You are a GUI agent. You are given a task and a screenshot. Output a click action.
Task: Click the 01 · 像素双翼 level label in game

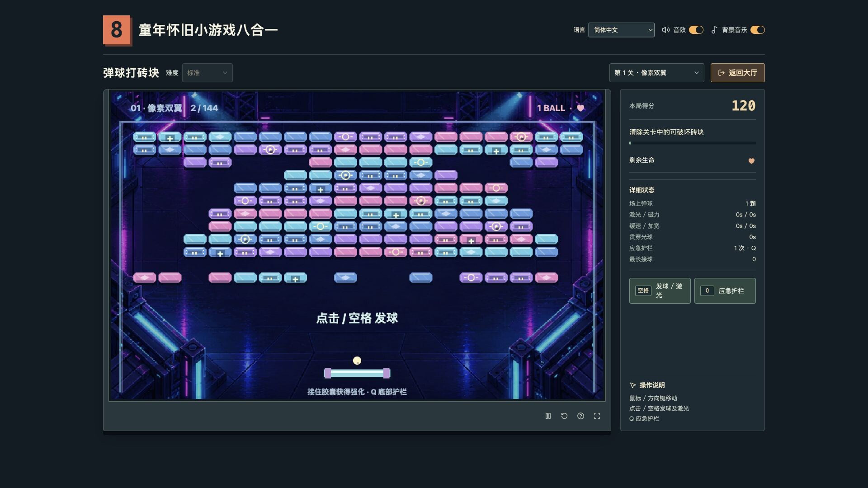click(156, 108)
